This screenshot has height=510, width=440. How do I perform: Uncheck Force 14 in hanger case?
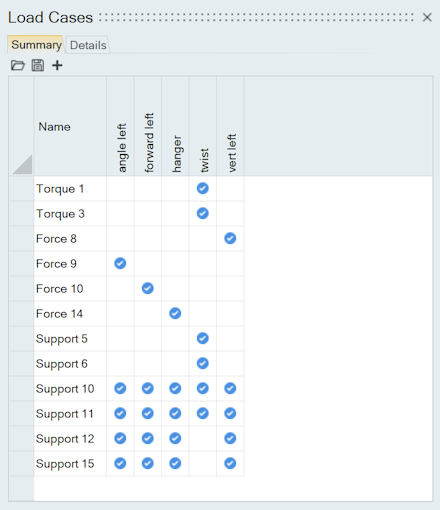(x=175, y=313)
